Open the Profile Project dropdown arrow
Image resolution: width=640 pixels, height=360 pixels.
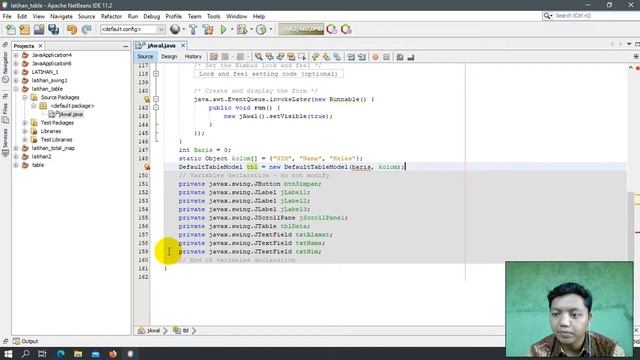(270, 29)
